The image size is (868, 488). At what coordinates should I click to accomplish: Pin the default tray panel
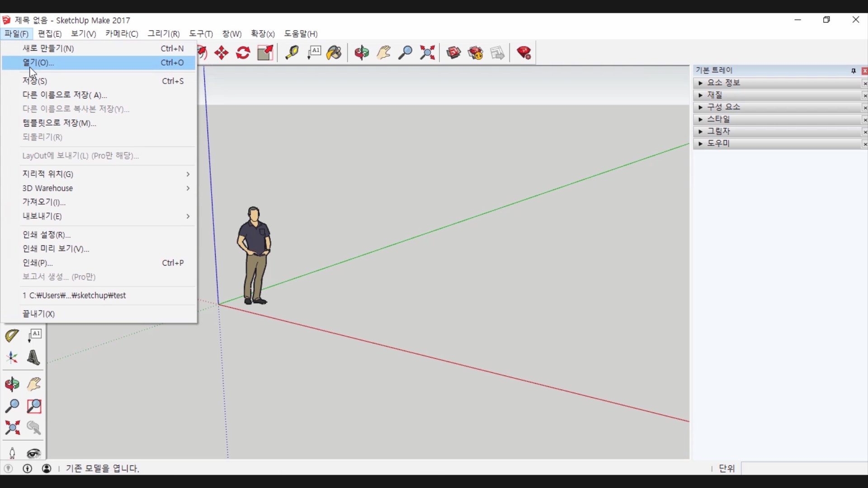pos(853,70)
